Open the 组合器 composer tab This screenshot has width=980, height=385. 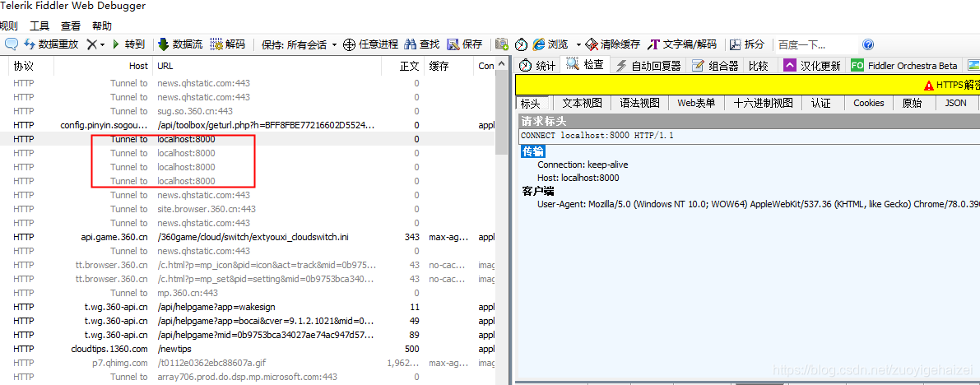pyautogui.click(x=716, y=66)
